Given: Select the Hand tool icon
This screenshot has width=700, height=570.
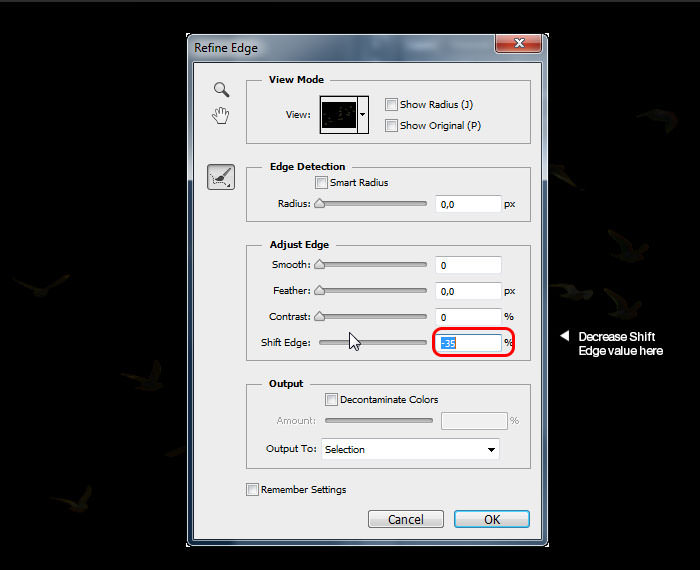Looking at the screenshot, I should click(x=221, y=116).
